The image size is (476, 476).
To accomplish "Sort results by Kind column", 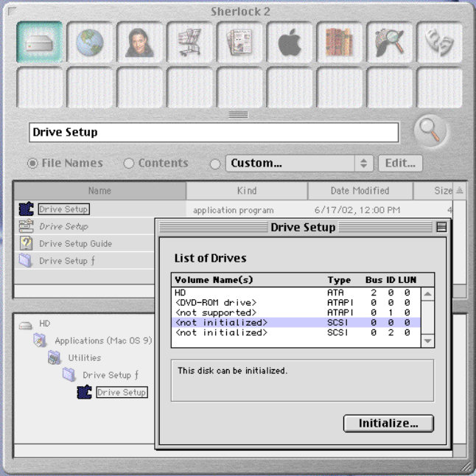I will point(247,191).
